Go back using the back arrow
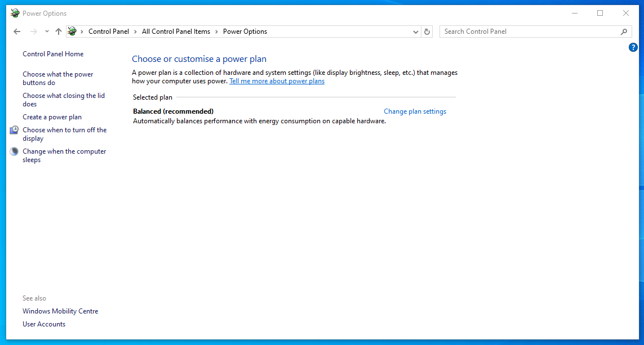Image resolution: width=644 pixels, height=345 pixels. click(17, 32)
